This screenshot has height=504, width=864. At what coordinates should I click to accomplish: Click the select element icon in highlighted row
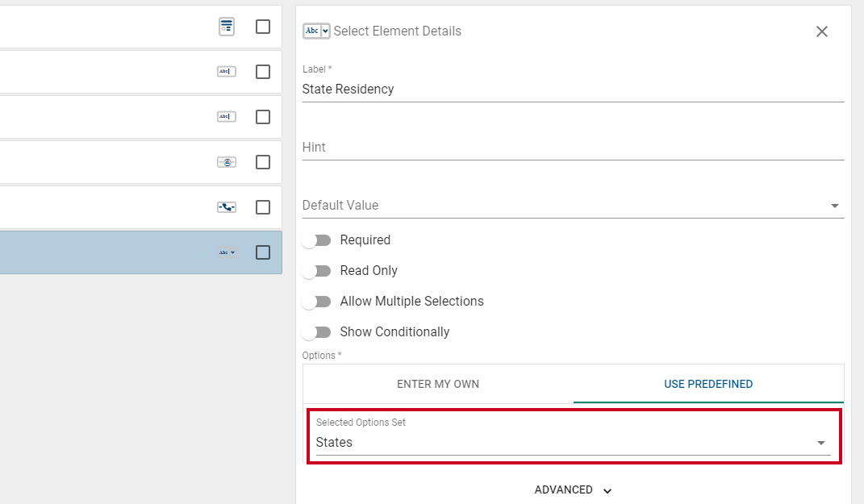[227, 252]
